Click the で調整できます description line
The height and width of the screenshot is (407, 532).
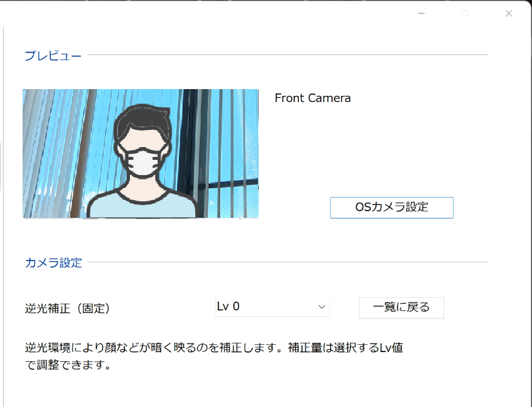tap(68, 365)
